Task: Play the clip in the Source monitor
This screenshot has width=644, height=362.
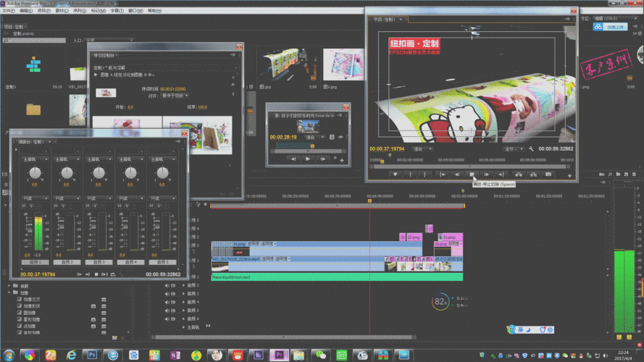Action: click(308, 159)
